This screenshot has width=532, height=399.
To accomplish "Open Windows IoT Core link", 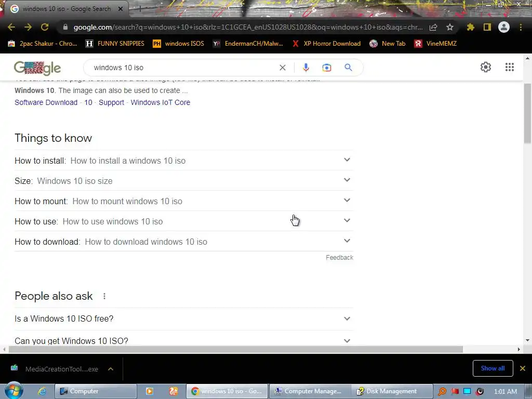I will pyautogui.click(x=161, y=102).
